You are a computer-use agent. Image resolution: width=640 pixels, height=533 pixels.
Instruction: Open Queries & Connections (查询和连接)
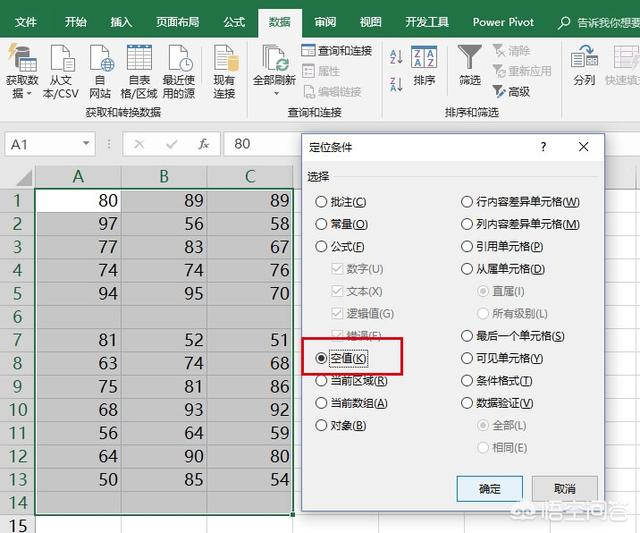337,51
